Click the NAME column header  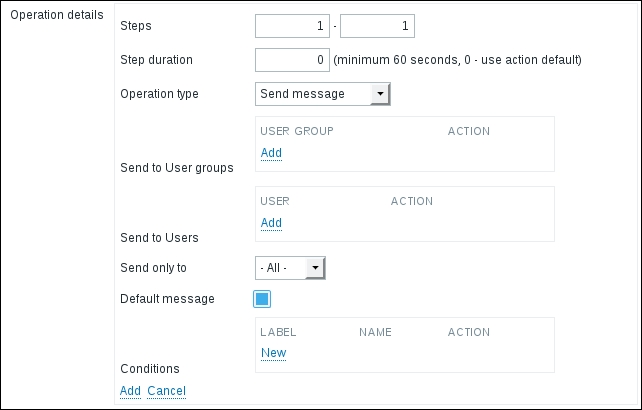[x=375, y=332]
